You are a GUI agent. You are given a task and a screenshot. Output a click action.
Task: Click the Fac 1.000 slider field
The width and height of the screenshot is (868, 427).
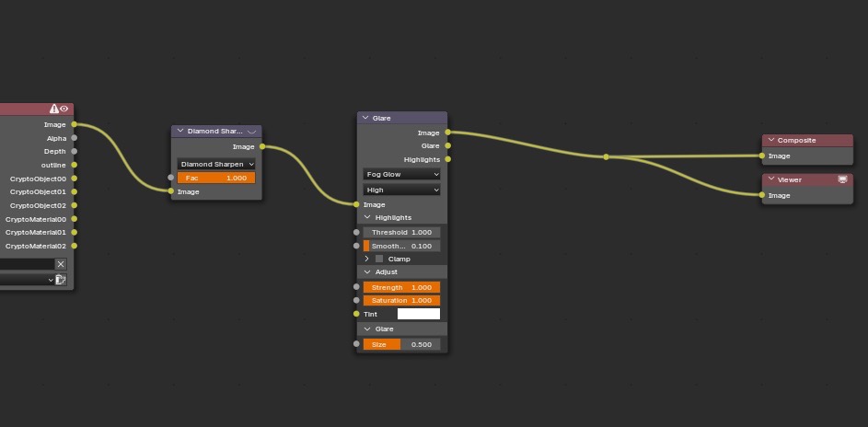pos(216,178)
